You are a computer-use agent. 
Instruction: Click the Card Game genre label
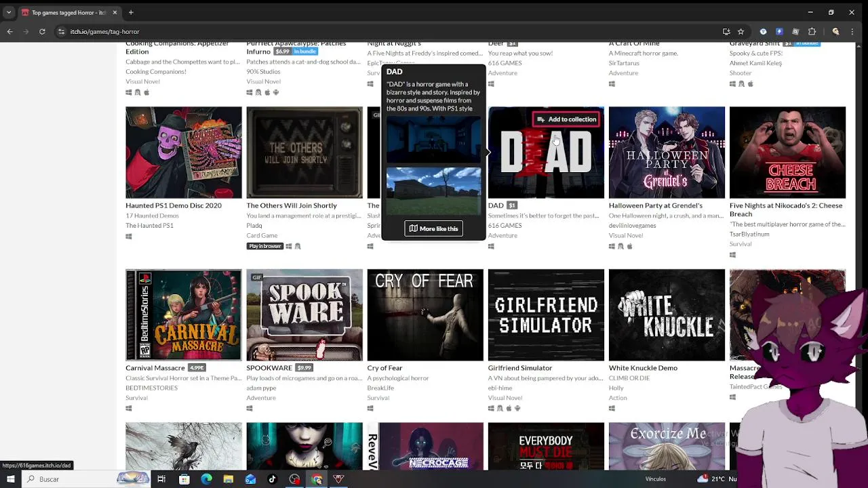point(262,236)
